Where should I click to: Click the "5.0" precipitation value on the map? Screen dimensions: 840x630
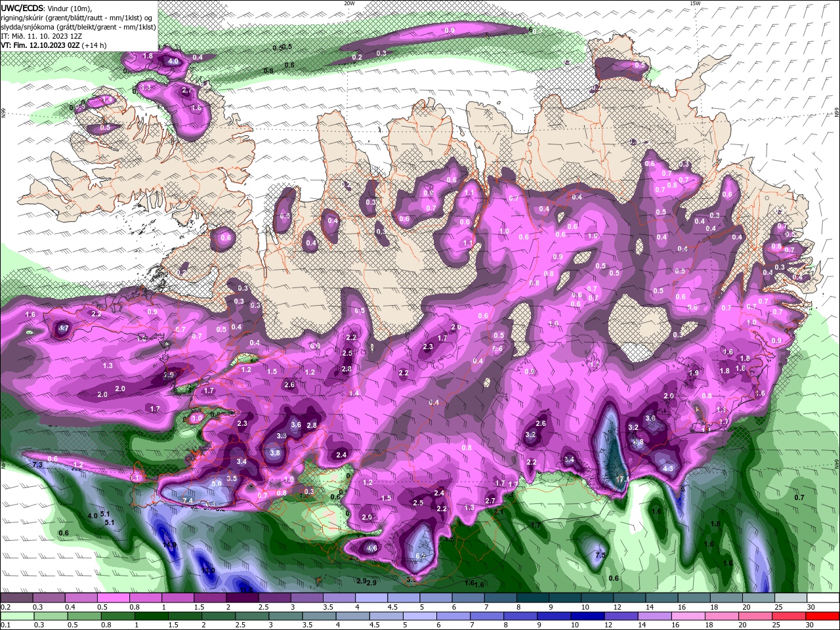[217, 483]
